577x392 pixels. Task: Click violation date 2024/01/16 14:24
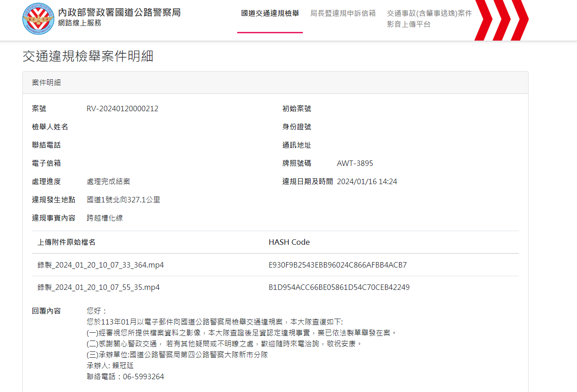tap(367, 181)
